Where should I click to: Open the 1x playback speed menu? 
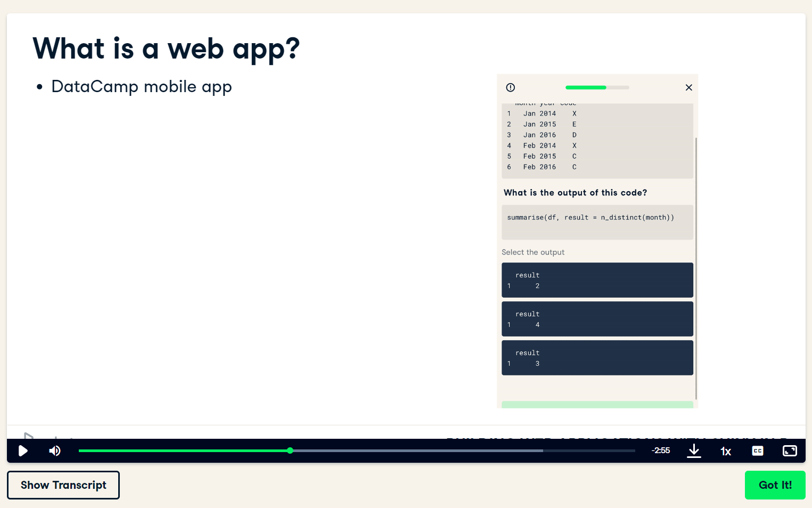(x=726, y=451)
